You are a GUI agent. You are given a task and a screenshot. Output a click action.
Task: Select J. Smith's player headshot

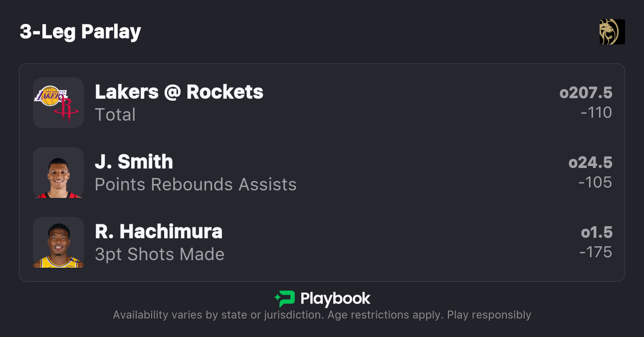tap(58, 172)
